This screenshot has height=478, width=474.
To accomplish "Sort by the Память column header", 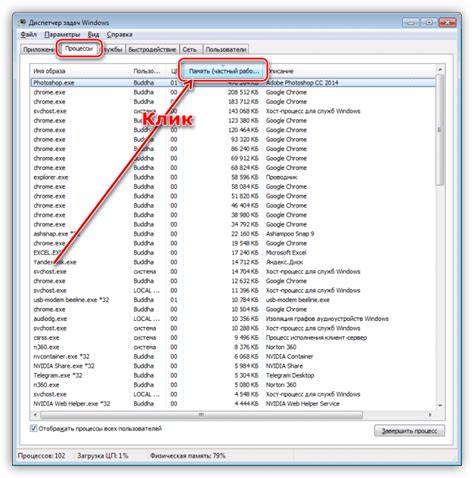I will click(x=224, y=71).
